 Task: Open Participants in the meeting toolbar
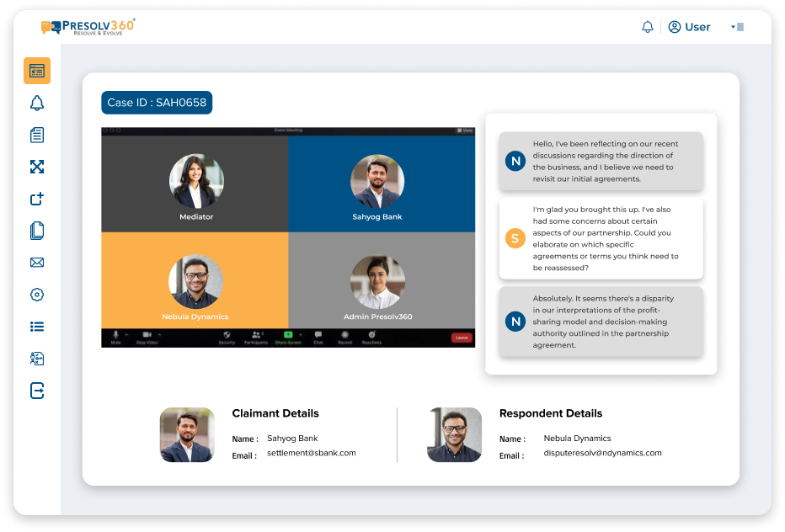click(256, 338)
